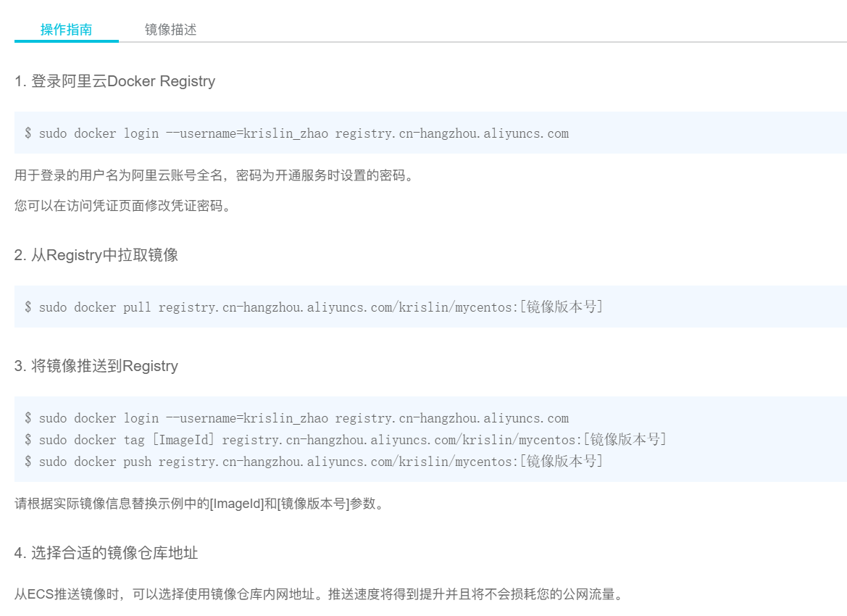Click the sudo docker pull command line
This screenshot has height=616, width=847.
tap(313, 307)
